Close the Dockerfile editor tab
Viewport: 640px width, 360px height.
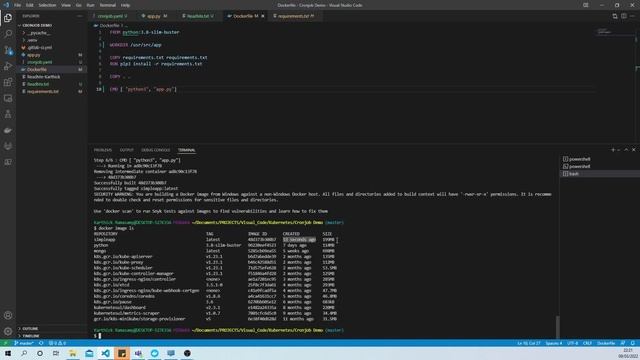coord(263,16)
